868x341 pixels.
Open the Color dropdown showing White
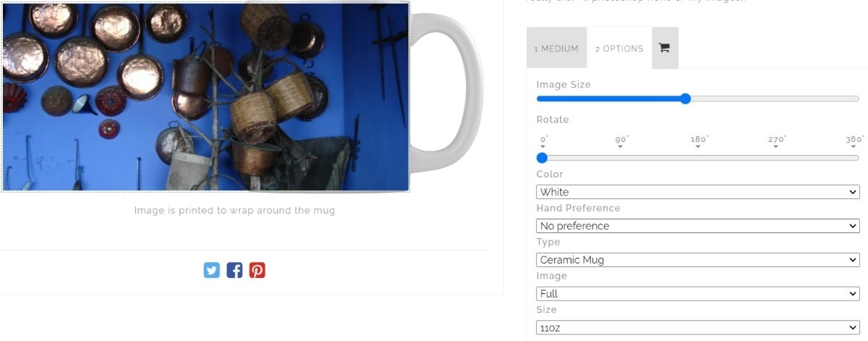(x=697, y=192)
